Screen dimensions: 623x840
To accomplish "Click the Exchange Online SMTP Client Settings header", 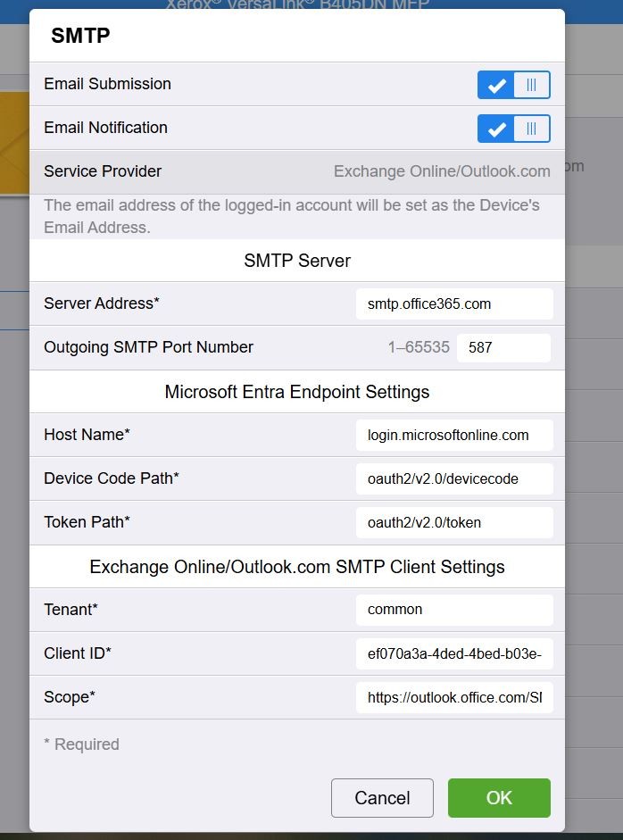I will tap(297, 566).
